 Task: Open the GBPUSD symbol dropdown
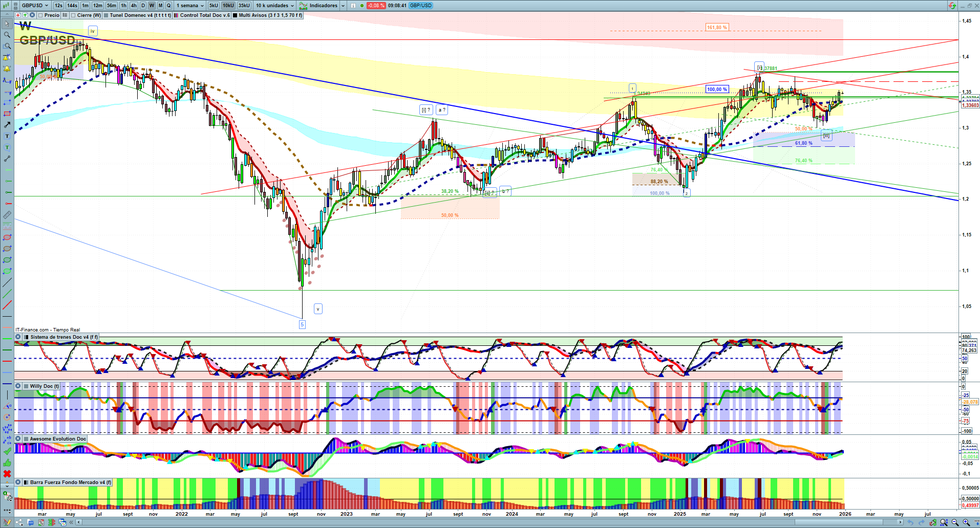point(35,6)
